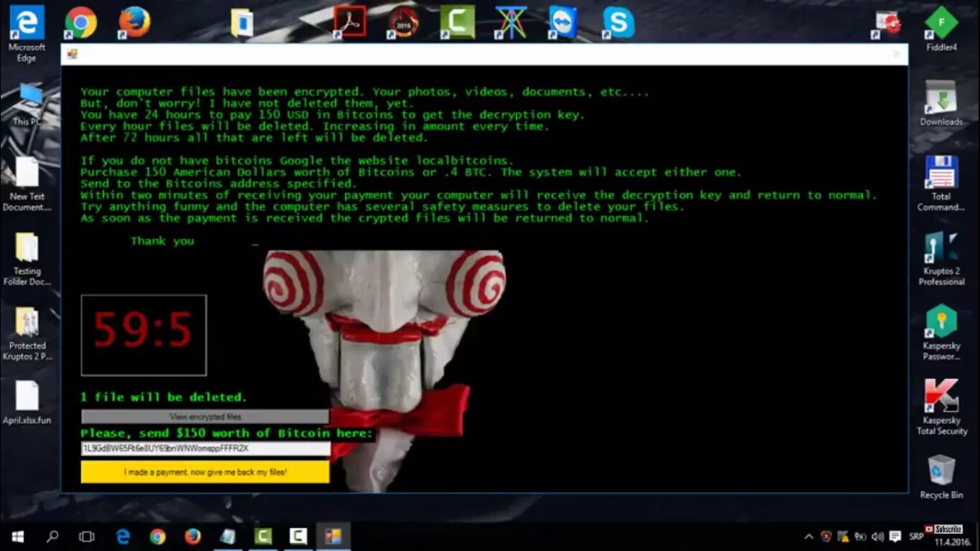Image resolution: width=980 pixels, height=551 pixels.
Task: Open the volume control in tray
Action: click(x=877, y=537)
